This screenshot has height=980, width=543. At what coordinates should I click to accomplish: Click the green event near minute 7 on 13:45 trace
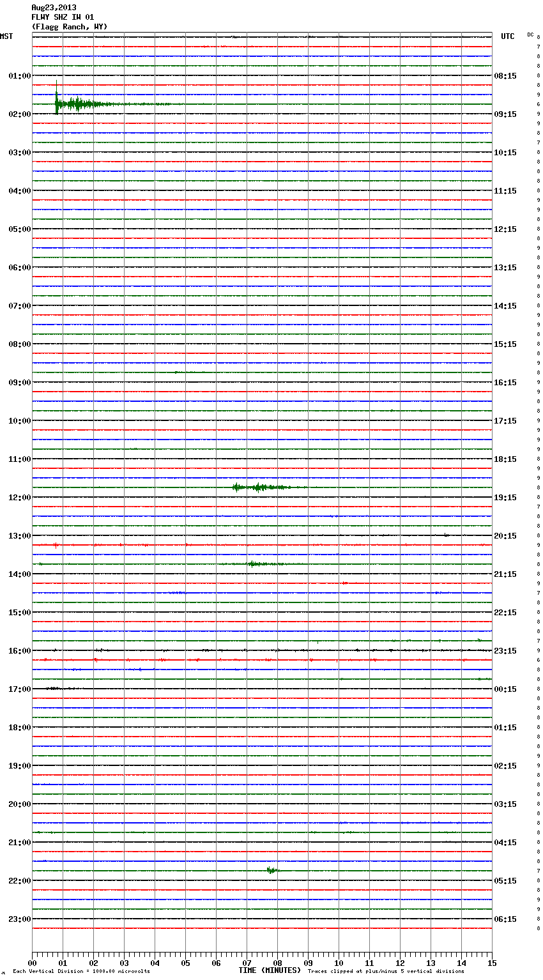[x=263, y=563]
